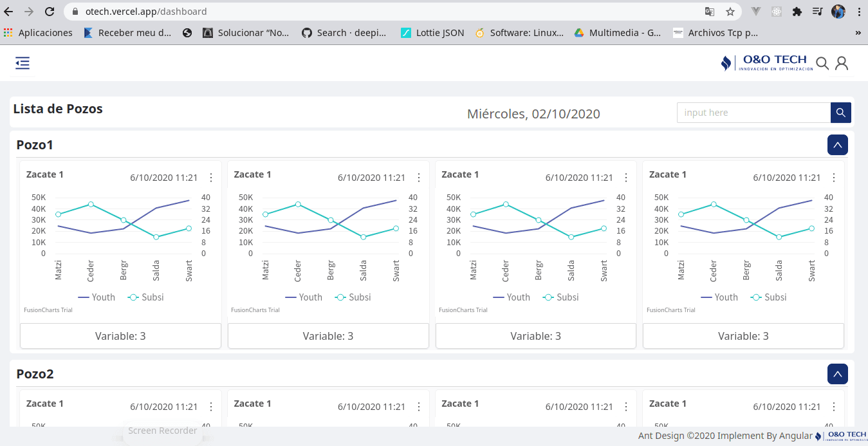
Task: Click Subsi data point above Swart in fourth Pozo1 chart
Action: coord(811,228)
